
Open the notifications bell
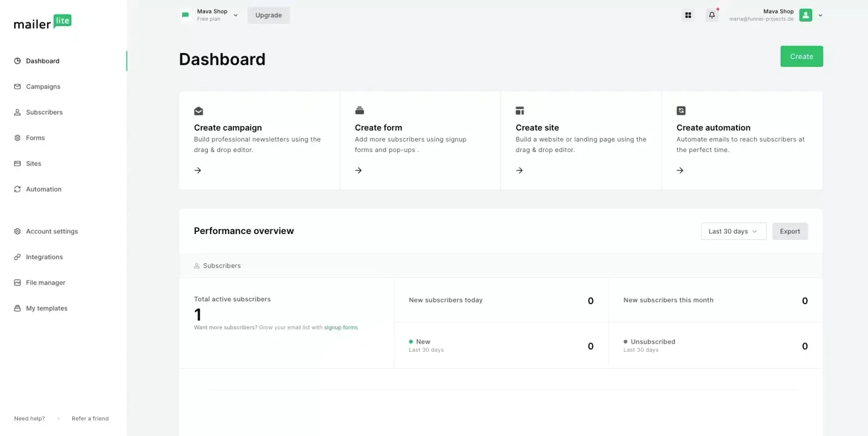pyautogui.click(x=712, y=15)
